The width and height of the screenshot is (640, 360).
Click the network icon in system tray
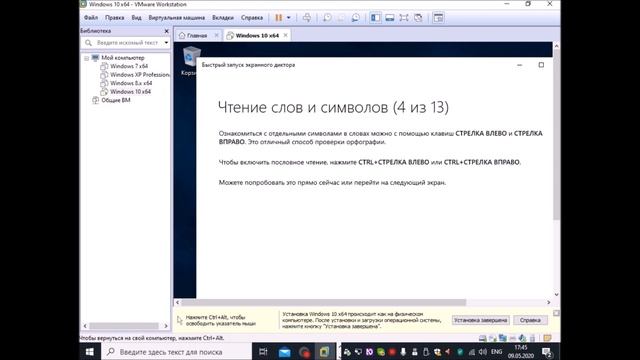click(471, 352)
